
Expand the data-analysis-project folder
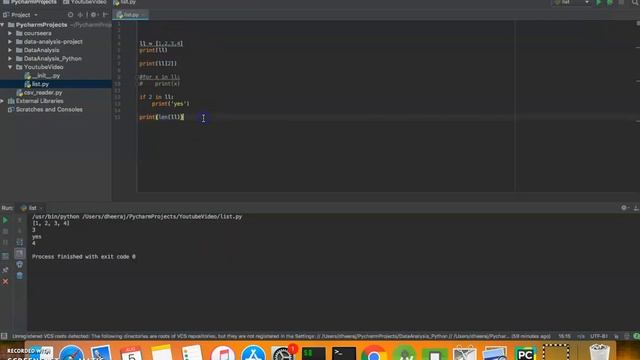(10, 42)
